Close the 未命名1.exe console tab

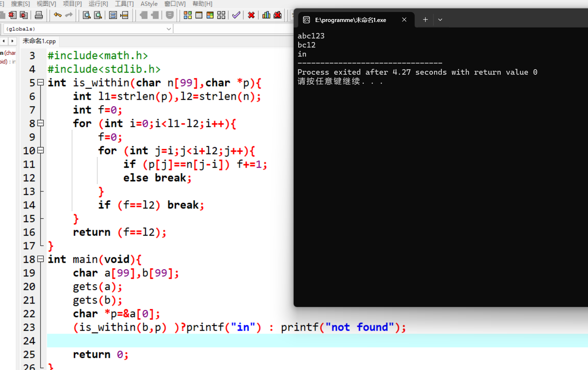tap(404, 20)
